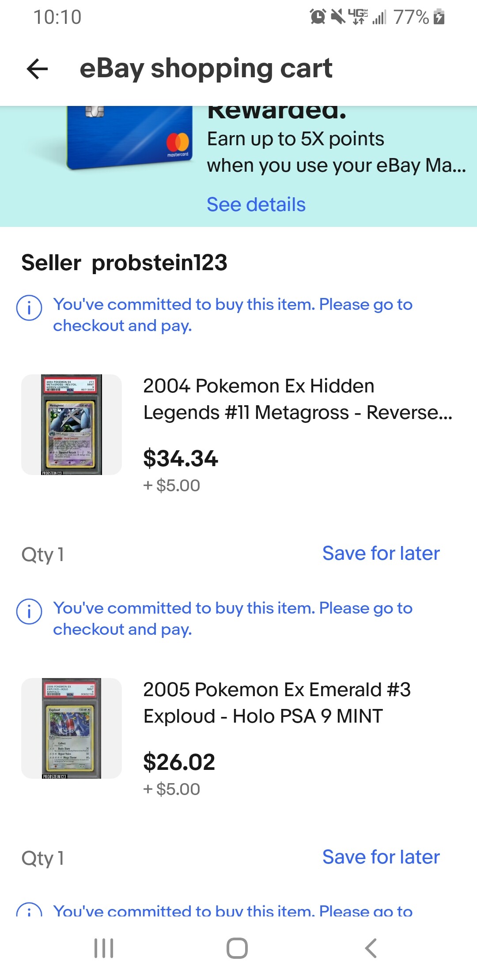Tap the back arrow in header
The height and width of the screenshot is (980, 477).
coord(37,69)
